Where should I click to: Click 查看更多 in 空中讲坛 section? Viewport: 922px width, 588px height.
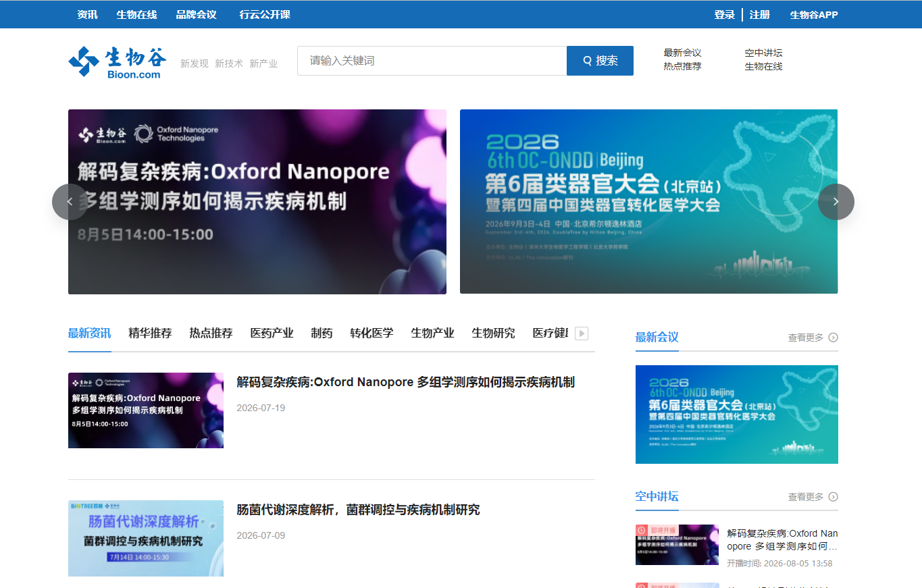click(x=806, y=497)
